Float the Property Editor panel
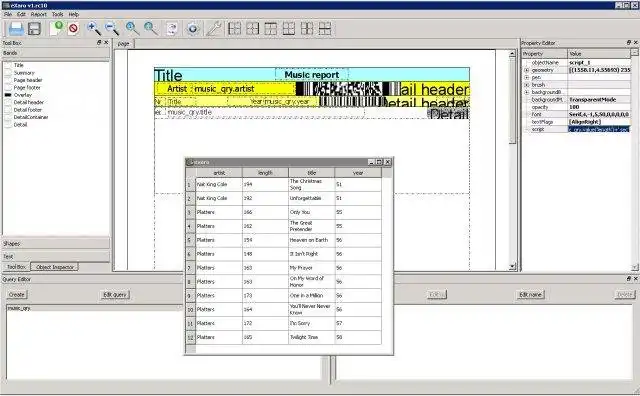Screen dimensions: 640x396 tap(629, 42)
